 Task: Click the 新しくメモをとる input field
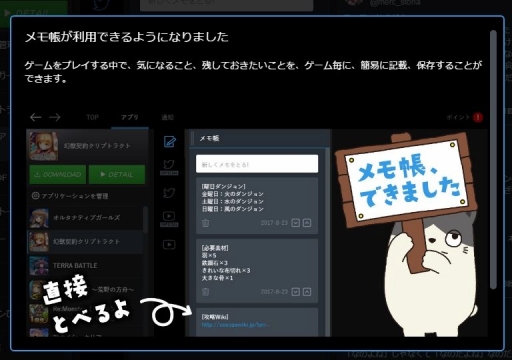point(257,164)
